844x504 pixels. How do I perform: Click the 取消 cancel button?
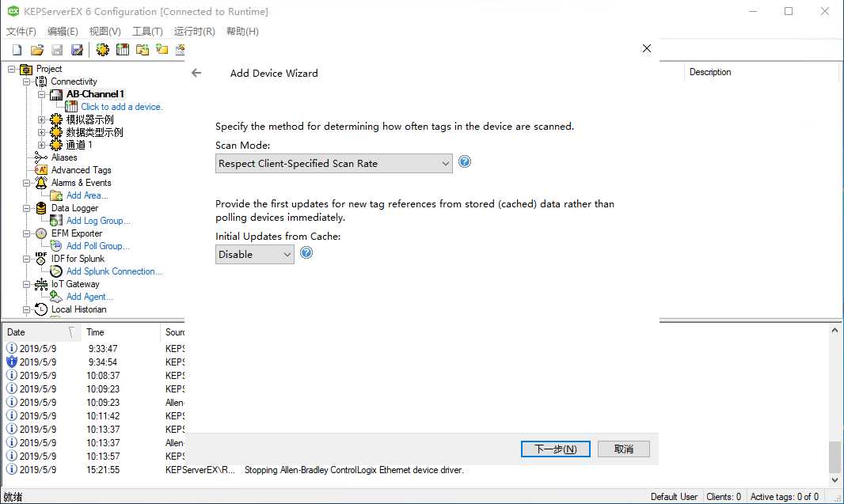(x=624, y=449)
